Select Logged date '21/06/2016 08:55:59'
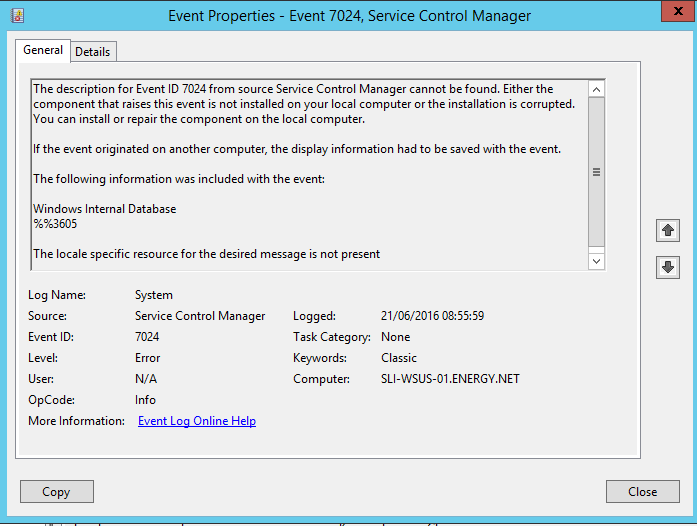697x526 pixels. (433, 316)
